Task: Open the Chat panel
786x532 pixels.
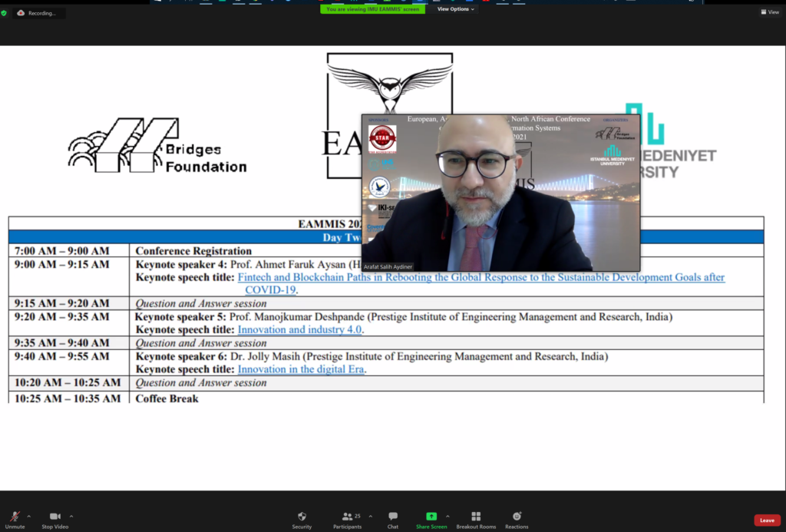Action: [393, 520]
